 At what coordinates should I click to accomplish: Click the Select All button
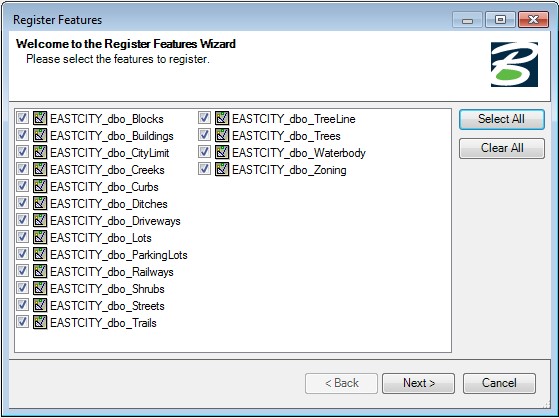coord(502,119)
